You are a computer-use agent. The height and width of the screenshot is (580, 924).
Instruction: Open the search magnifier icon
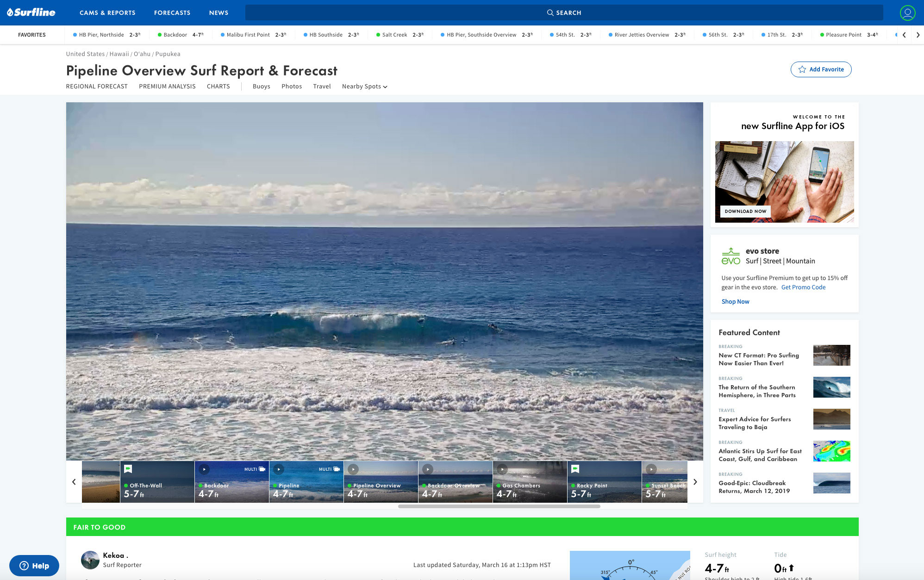pyautogui.click(x=550, y=12)
